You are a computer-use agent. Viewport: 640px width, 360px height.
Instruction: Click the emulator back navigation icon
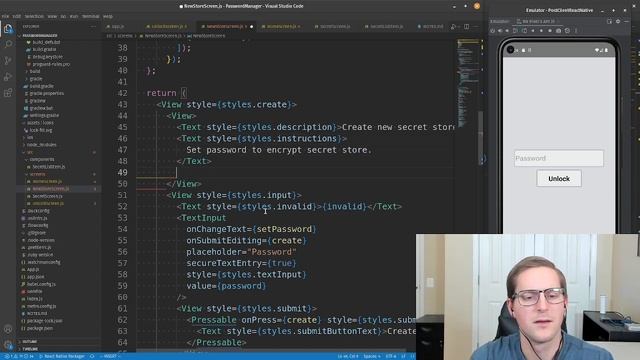[533, 31]
